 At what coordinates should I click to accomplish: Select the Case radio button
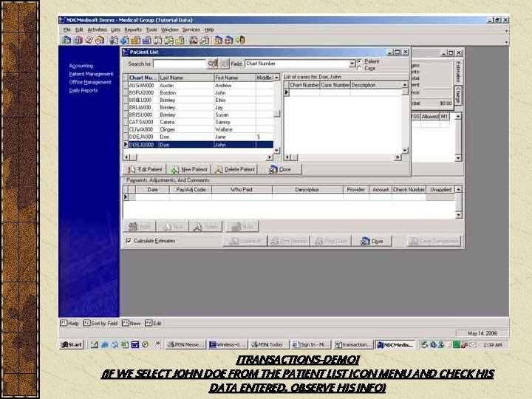point(359,68)
